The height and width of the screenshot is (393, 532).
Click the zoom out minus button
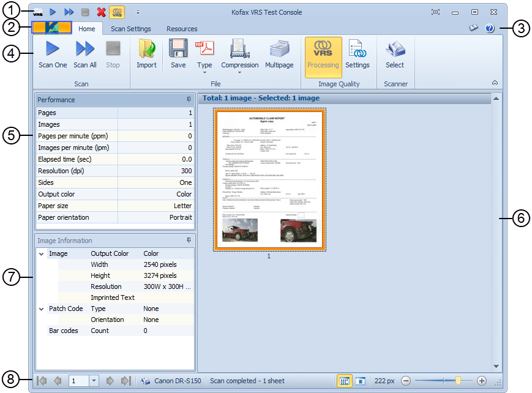tap(406, 381)
